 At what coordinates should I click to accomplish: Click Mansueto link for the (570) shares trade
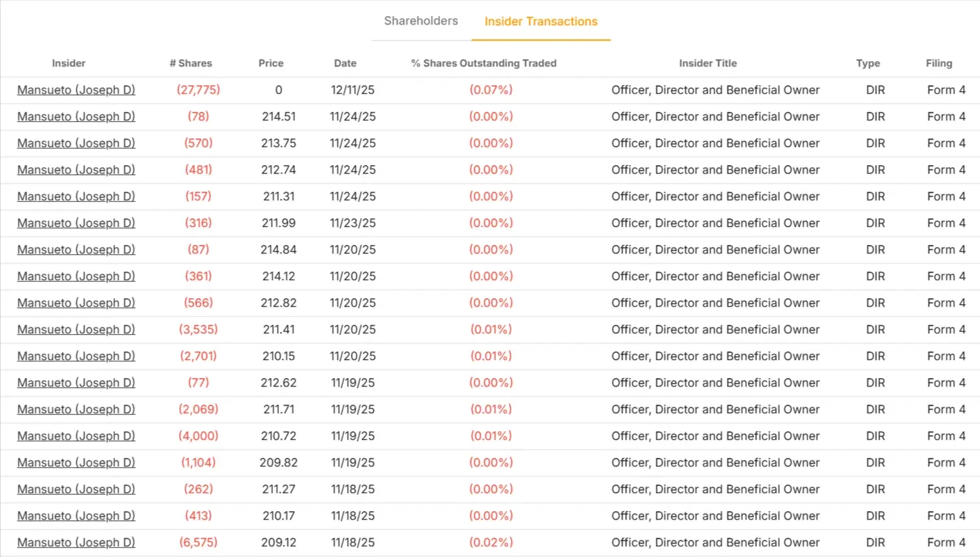pyautogui.click(x=76, y=143)
